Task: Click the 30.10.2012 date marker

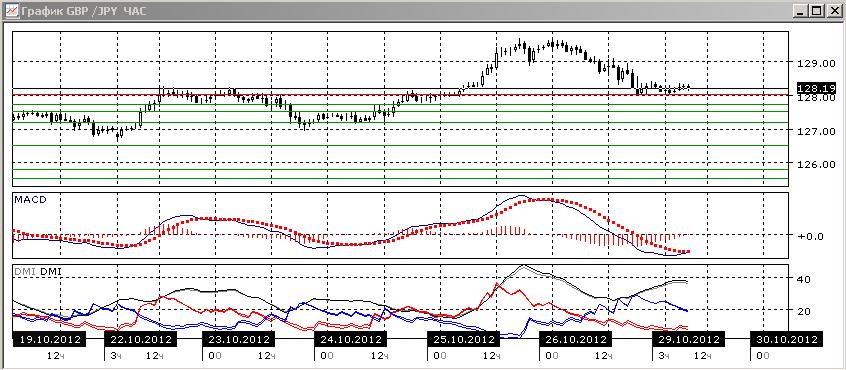Action: coord(787,340)
